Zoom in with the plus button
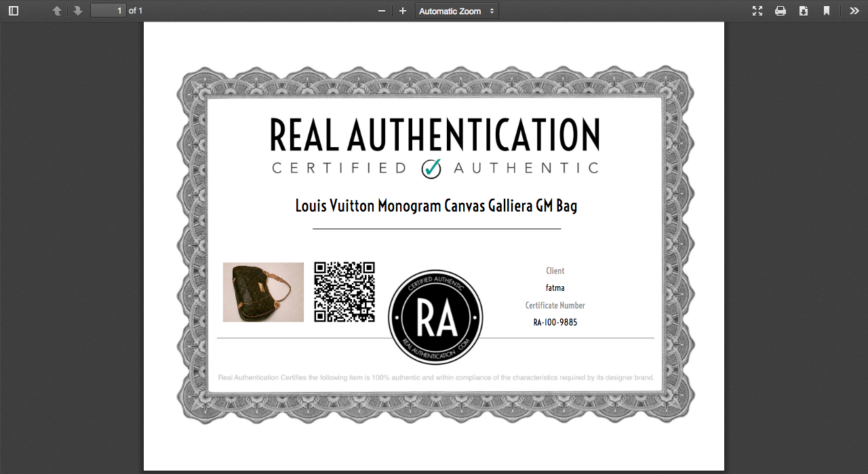 tap(403, 11)
